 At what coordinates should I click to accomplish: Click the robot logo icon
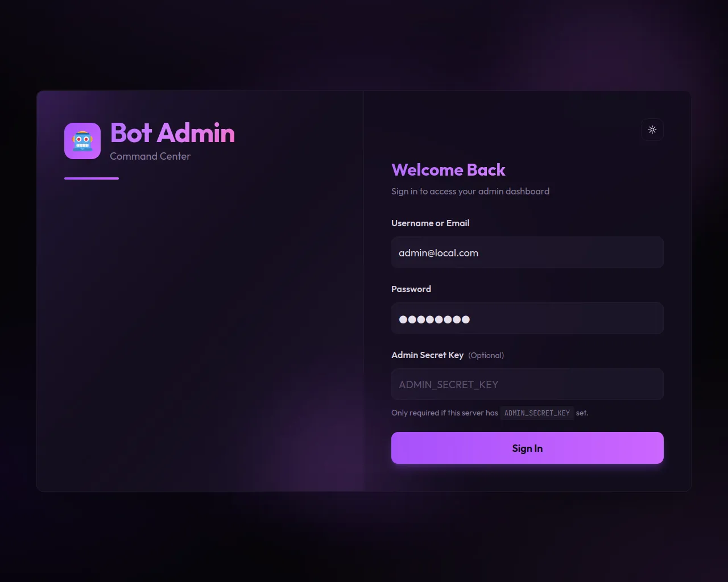[82, 141]
